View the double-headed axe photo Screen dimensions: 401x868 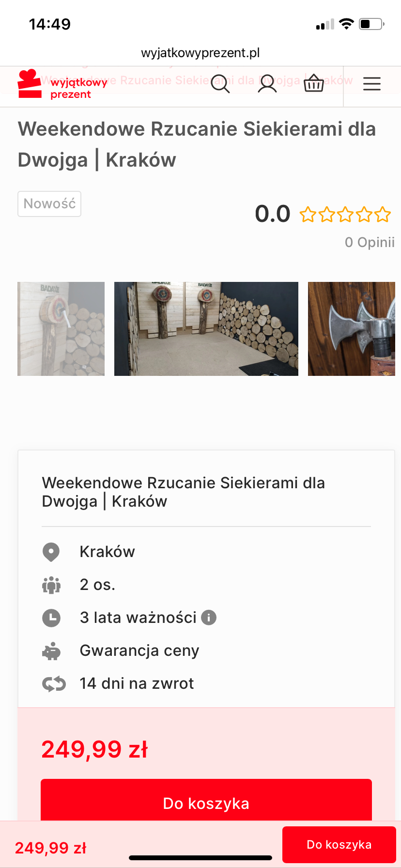(x=352, y=329)
